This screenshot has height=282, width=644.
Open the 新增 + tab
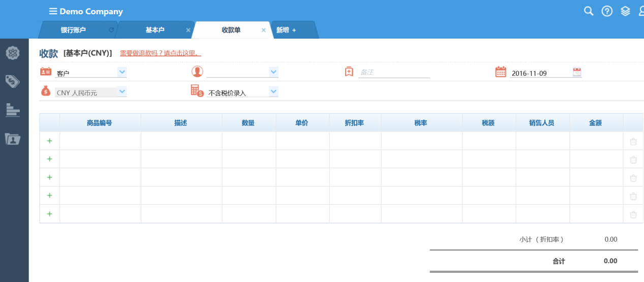point(286,30)
